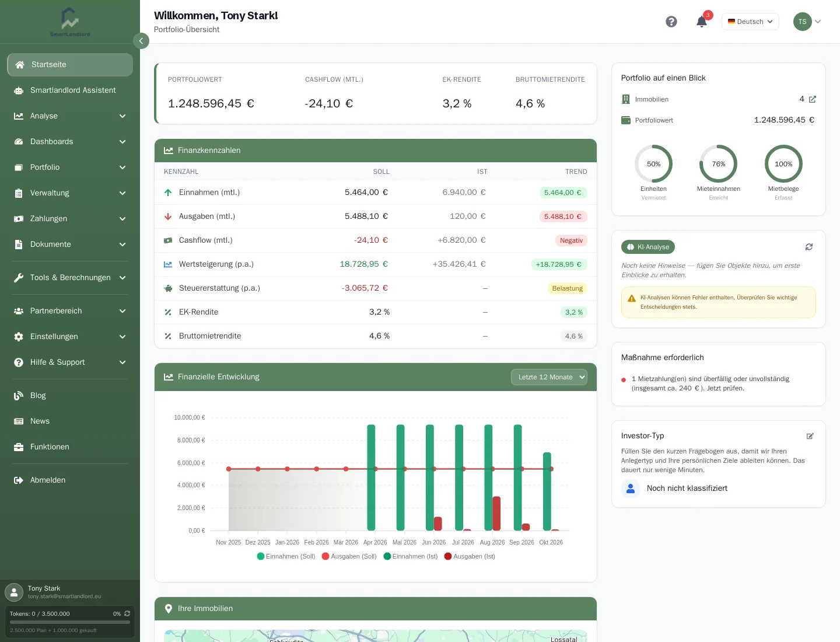Open the Deutsch language dropdown
Viewport: 840px width, 642px height.
(750, 22)
